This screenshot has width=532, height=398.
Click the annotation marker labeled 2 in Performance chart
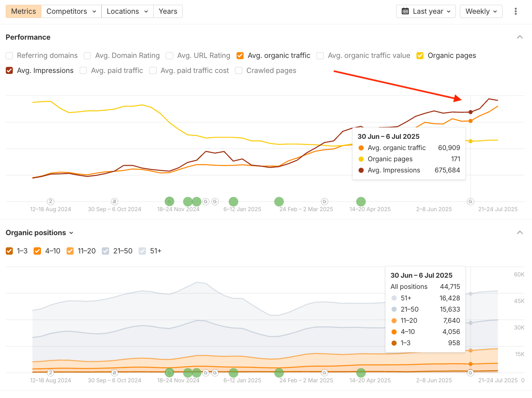click(x=50, y=202)
